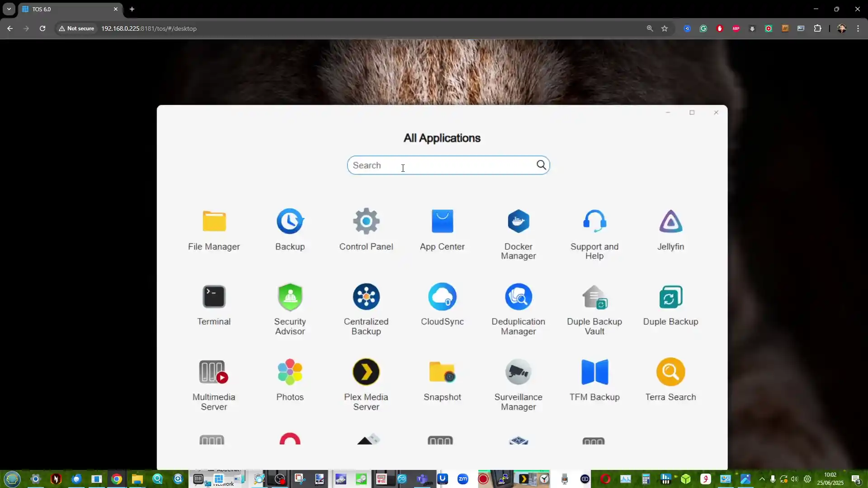Maximize the All Applications window
This screenshot has height=488, width=868.
[x=692, y=113]
